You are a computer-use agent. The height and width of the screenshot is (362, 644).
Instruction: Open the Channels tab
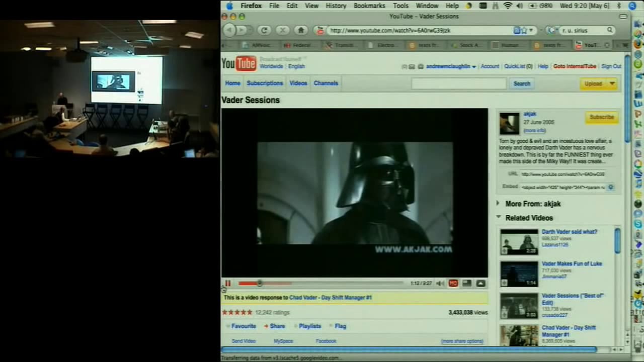tap(326, 83)
